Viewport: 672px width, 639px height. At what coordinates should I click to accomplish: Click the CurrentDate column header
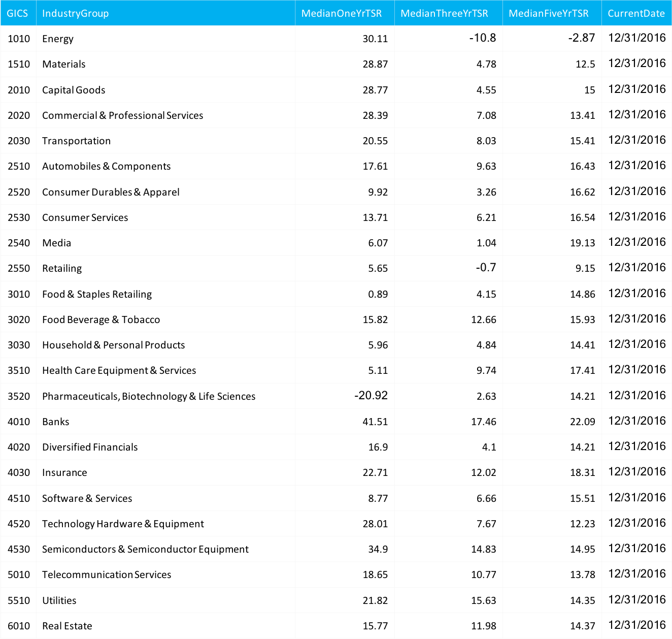(x=636, y=13)
